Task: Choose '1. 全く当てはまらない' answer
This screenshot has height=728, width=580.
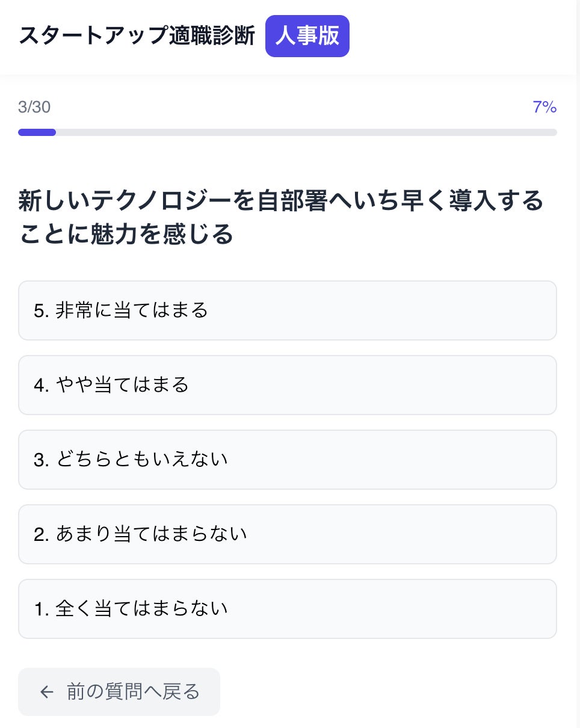Action: pyautogui.click(x=287, y=609)
